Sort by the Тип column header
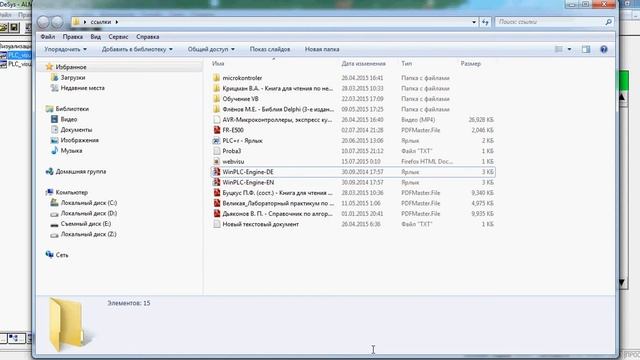Screen dimensions: 640x360 407,64
